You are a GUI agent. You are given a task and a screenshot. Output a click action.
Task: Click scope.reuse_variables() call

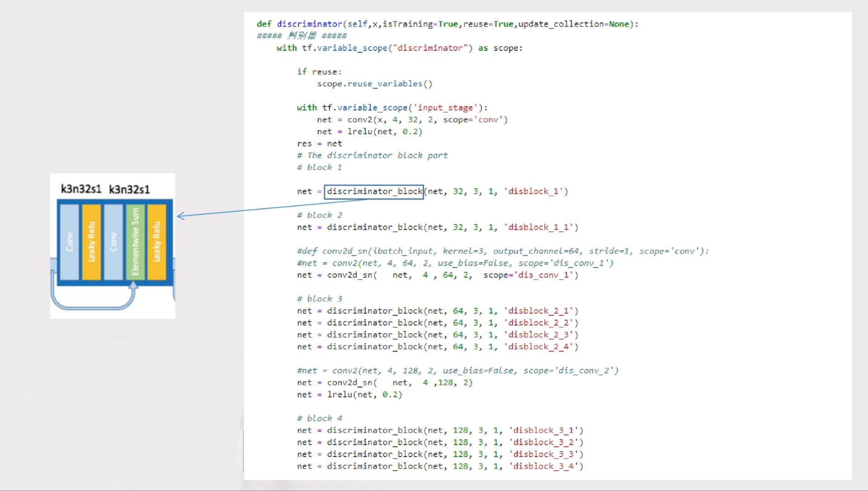coord(374,84)
